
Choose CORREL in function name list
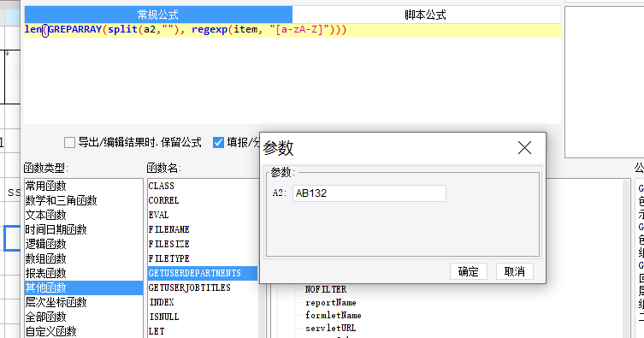(203, 200)
